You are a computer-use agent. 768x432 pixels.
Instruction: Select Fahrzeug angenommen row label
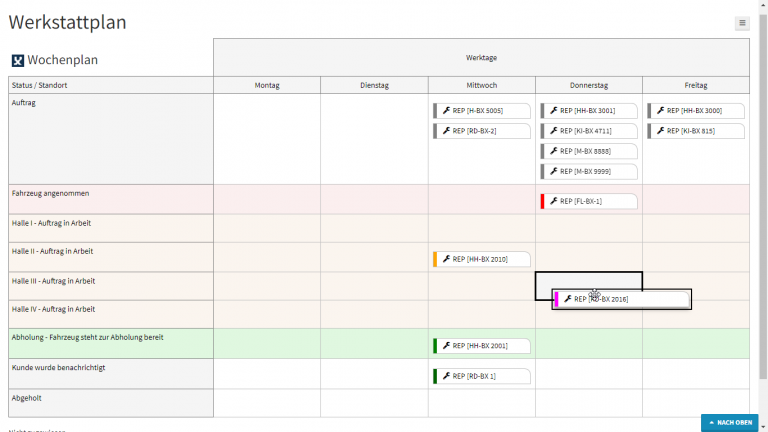tap(50, 193)
